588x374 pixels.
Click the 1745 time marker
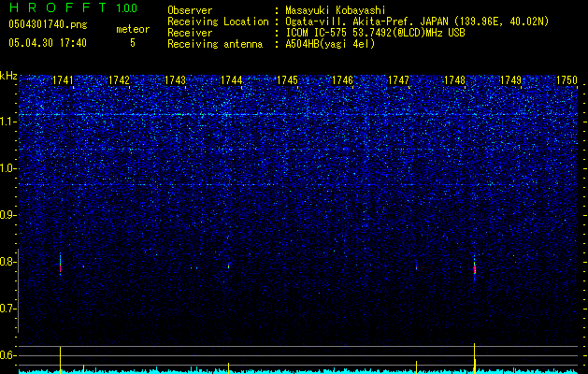point(287,80)
